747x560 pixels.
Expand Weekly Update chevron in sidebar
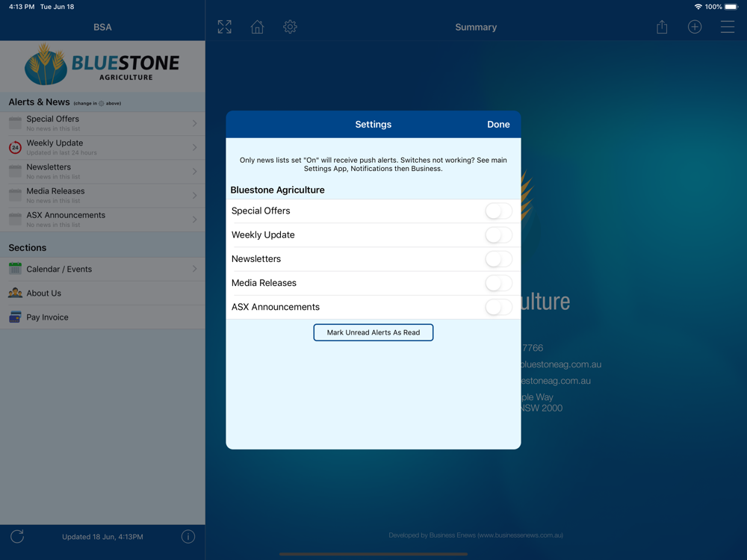pyautogui.click(x=194, y=147)
